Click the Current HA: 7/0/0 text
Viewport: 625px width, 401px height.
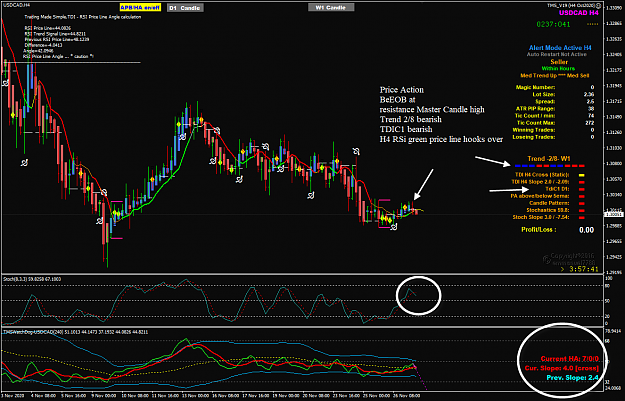(x=570, y=359)
